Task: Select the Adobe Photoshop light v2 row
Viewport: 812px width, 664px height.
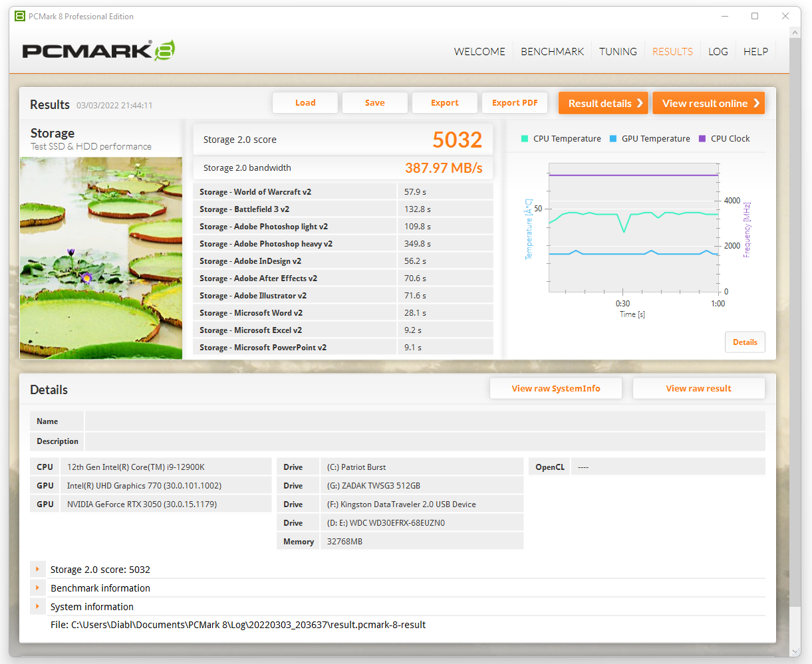Action: [x=343, y=227]
